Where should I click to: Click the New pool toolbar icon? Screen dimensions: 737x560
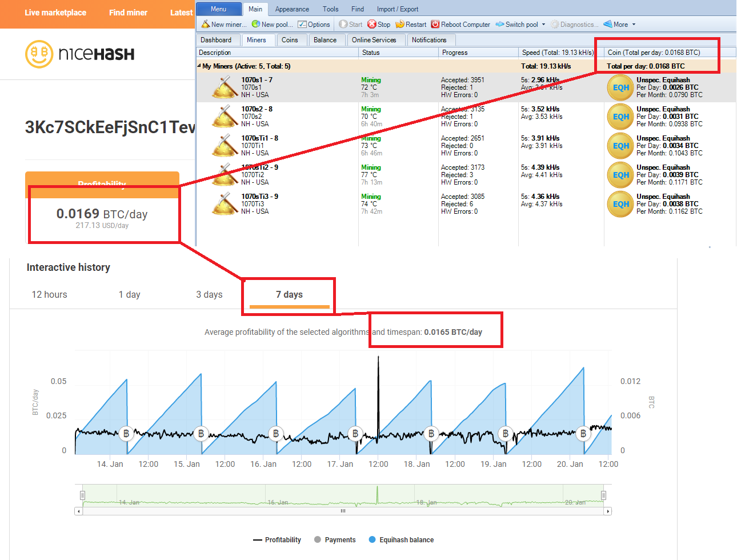256,25
